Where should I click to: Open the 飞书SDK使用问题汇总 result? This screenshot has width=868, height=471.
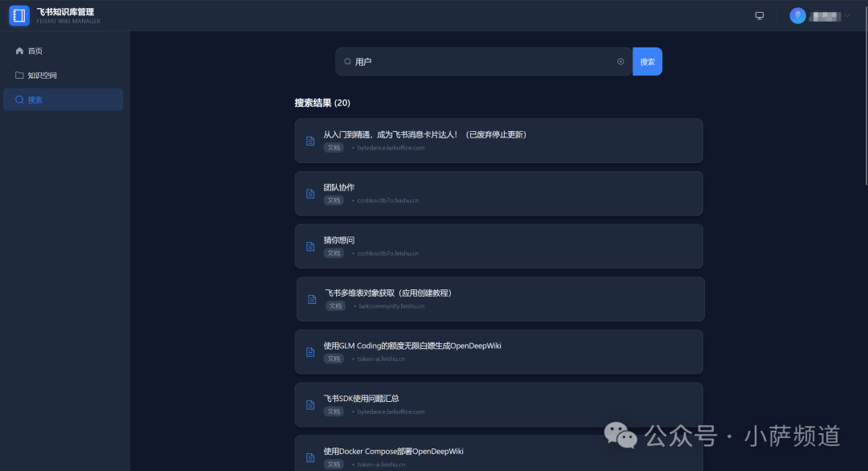click(499, 404)
